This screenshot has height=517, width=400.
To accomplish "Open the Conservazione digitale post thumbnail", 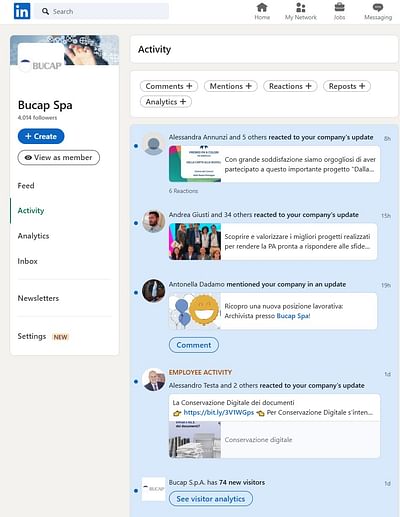I will 195,439.
